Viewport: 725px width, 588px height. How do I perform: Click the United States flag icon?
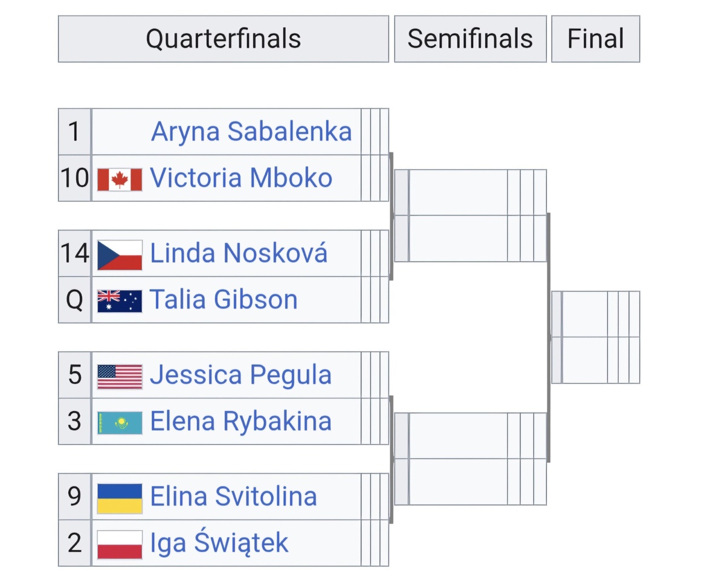point(120,376)
